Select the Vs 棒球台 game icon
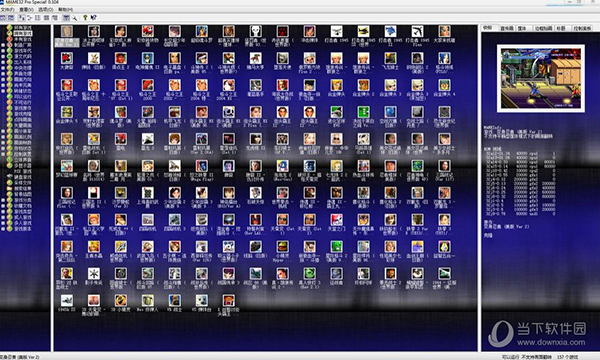Viewport: 600px width, 360px height. (202, 300)
